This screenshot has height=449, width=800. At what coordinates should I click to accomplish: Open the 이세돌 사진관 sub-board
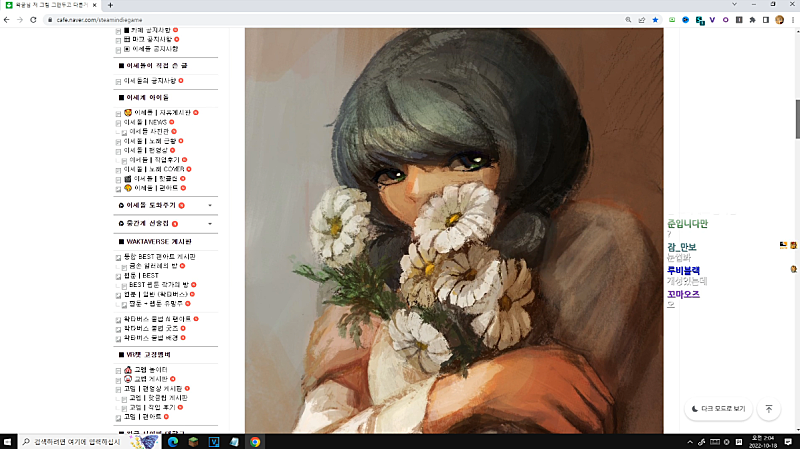tap(148, 131)
